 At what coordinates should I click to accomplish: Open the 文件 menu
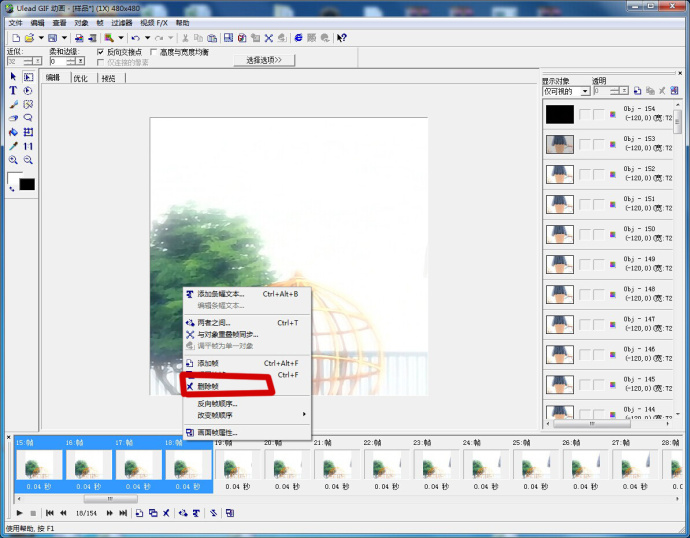point(15,23)
